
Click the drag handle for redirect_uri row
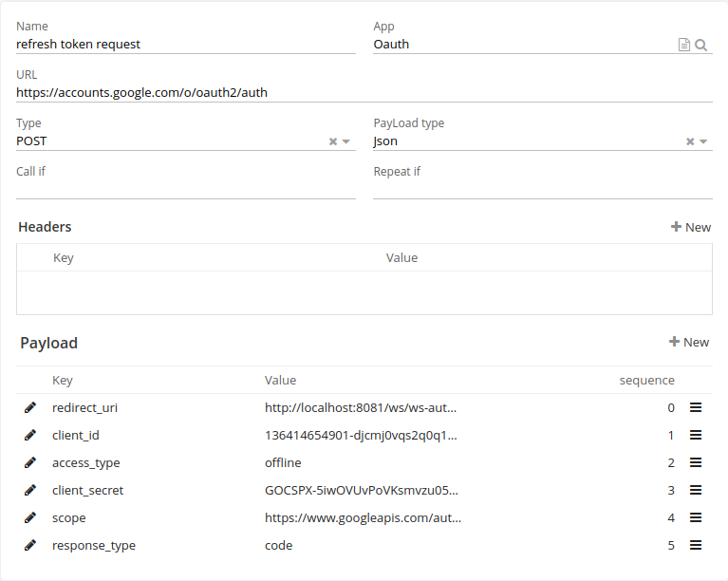[695, 407]
